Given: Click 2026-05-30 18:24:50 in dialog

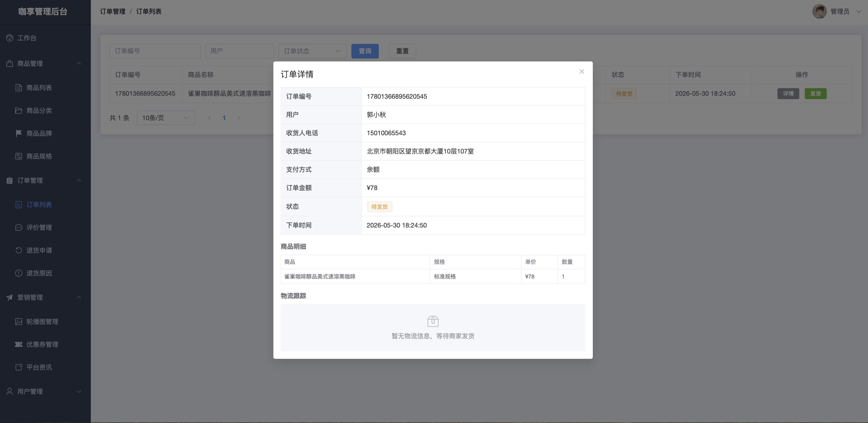Looking at the screenshot, I should [x=397, y=225].
